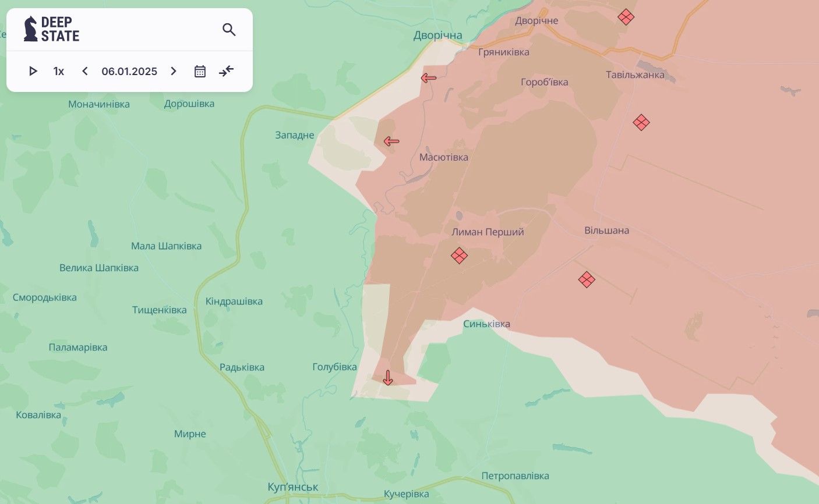819x504 pixels.
Task: Click downward attack arrow near Голубівка
Action: point(388,378)
